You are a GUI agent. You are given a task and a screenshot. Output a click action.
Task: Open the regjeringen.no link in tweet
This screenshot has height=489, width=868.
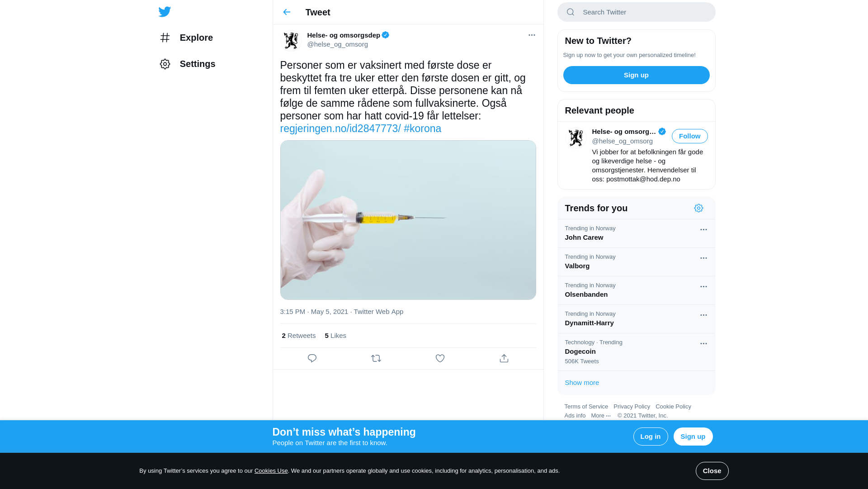tap(340, 128)
